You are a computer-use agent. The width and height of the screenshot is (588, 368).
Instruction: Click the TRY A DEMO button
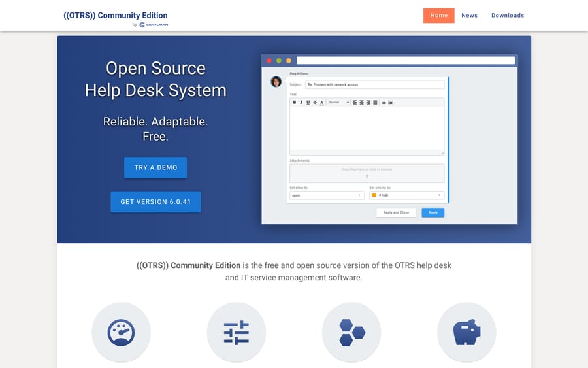pyautogui.click(x=155, y=168)
